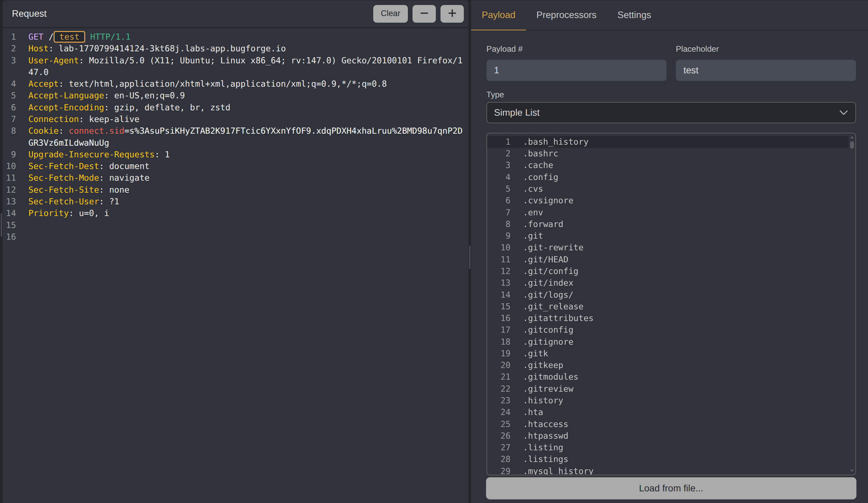Click the minus button in the Request header
This screenshot has height=503, width=868.
pyautogui.click(x=424, y=14)
